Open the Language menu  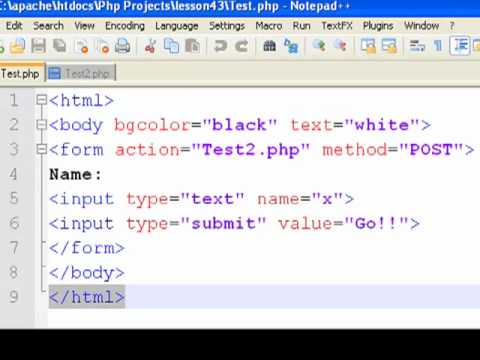click(177, 26)
